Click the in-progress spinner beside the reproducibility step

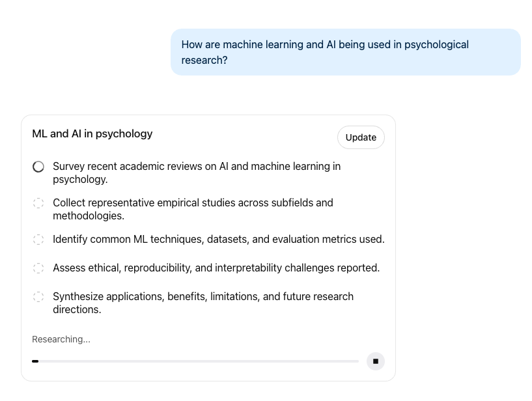pos(38,268)
